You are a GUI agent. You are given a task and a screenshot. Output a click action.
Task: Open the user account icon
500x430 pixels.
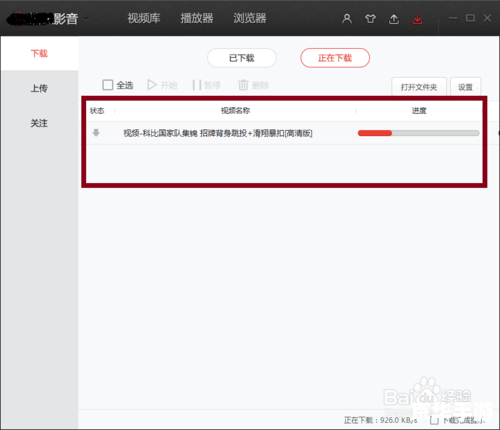(347, 19)
